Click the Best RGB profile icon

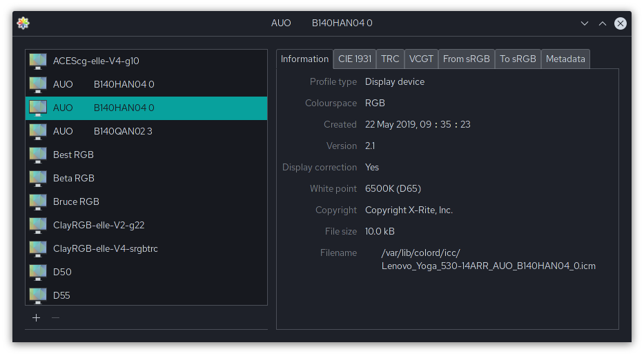pyautogui.click(x=38, y=155)
